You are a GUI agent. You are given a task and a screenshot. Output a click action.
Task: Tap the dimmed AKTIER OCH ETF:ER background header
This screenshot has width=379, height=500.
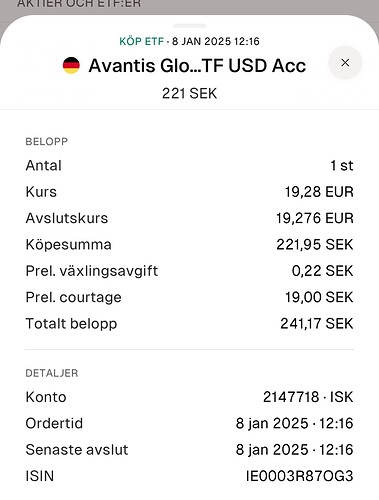pos(79,4)
